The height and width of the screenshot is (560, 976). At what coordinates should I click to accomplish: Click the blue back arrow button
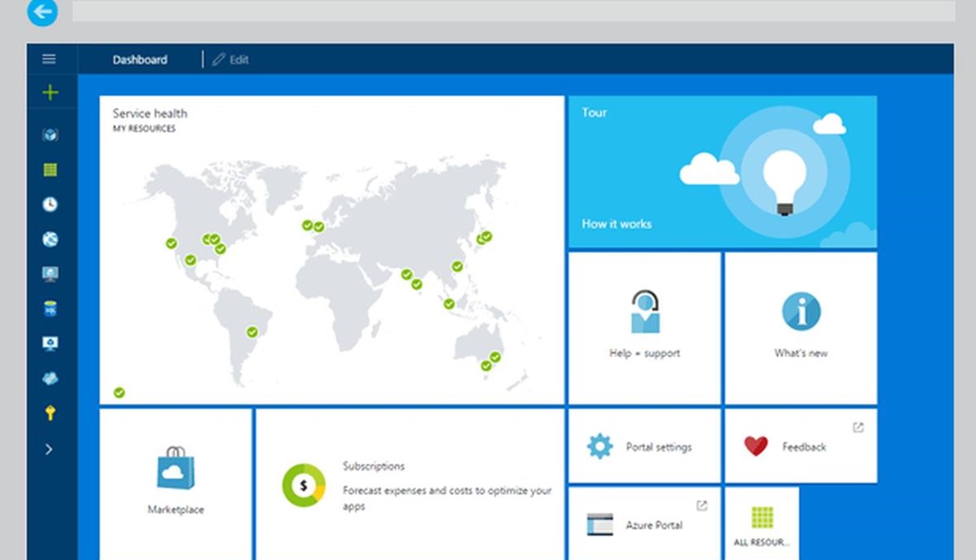click(x=43, y=12)
